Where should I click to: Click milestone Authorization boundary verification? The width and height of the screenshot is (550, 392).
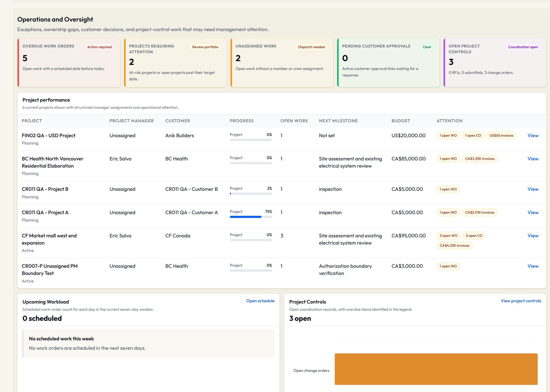345,269
